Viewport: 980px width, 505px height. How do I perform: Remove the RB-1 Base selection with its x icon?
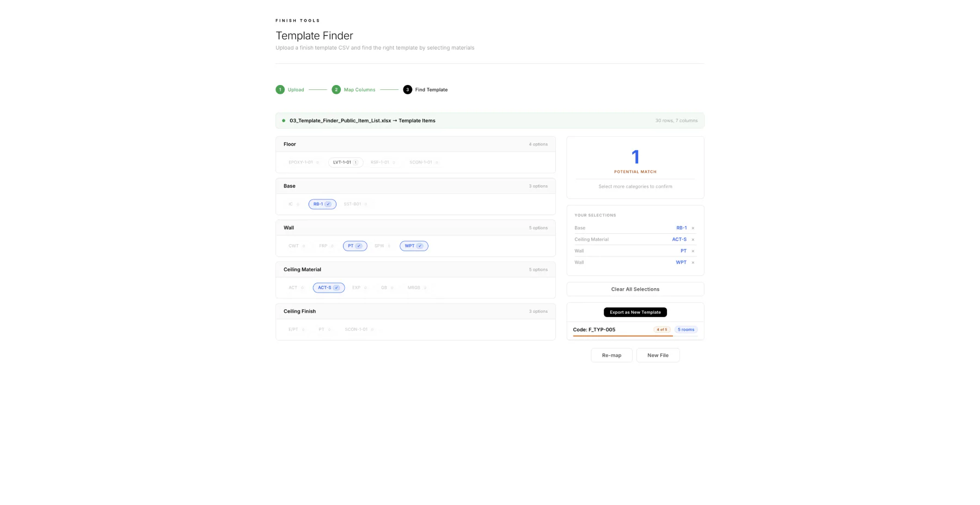coord(693,228)
